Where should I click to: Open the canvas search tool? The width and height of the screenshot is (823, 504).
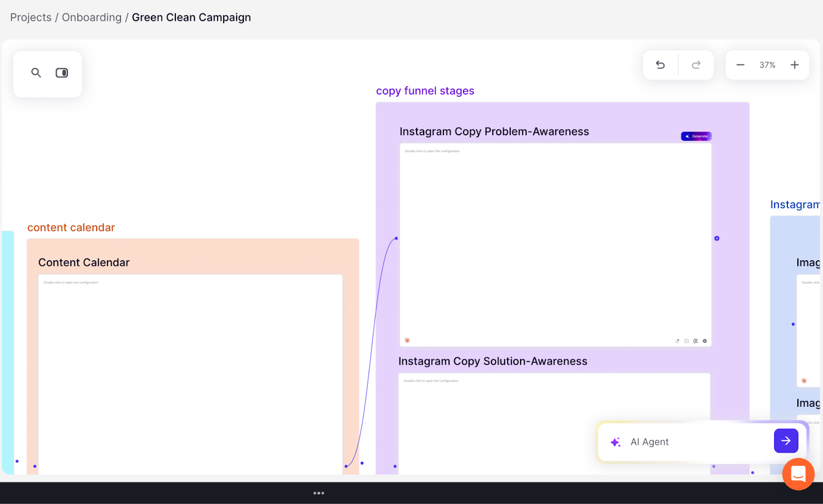coord(36,73)
